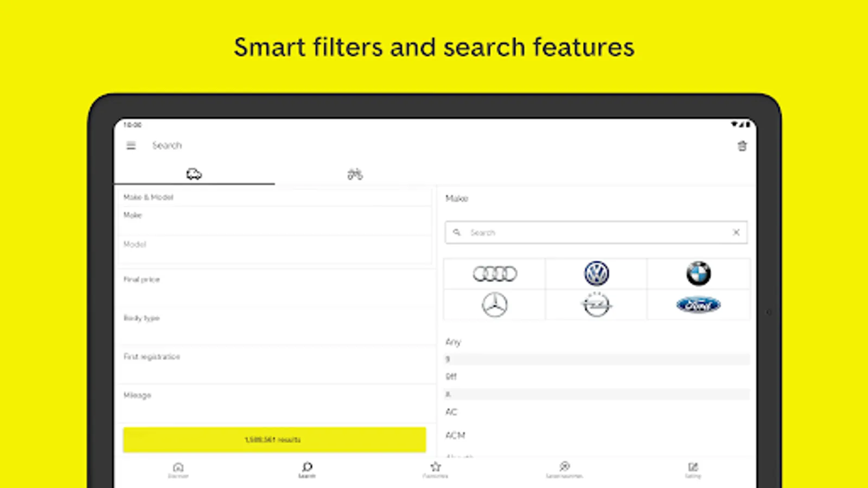Clear the make search with X
The width and height of the screenshot is (868, 488).
coord(736,233)
